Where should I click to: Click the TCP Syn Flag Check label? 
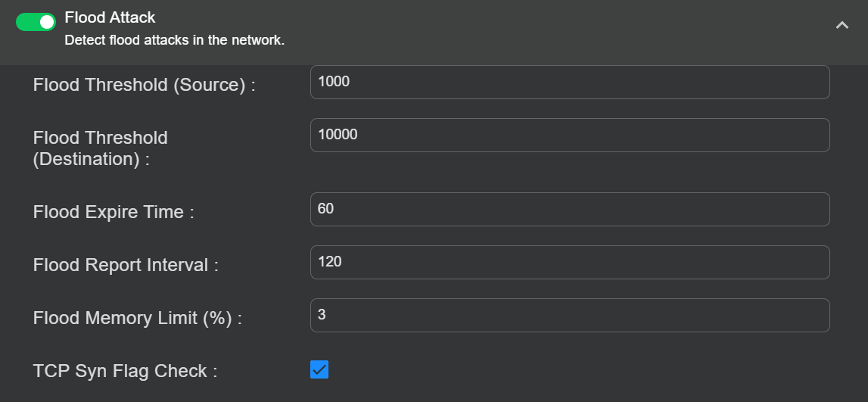click(x=125, y=371)
